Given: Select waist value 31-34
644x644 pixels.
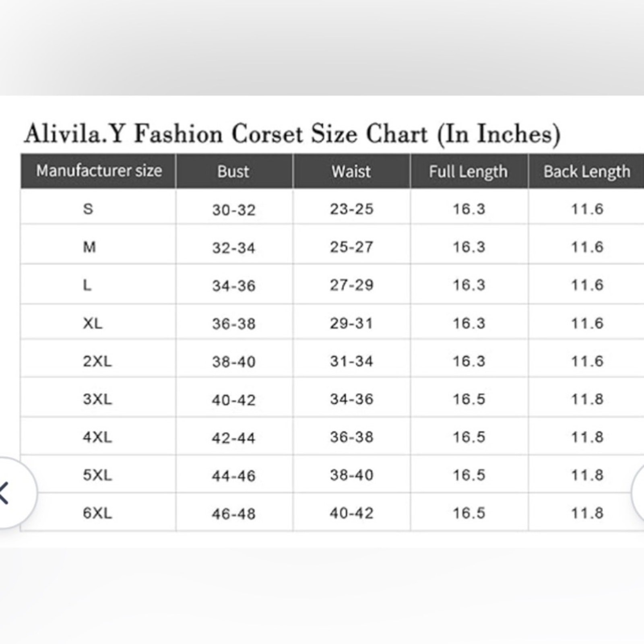Looking at the screenshot, I should pyautogui.click(x=351, y=361).
